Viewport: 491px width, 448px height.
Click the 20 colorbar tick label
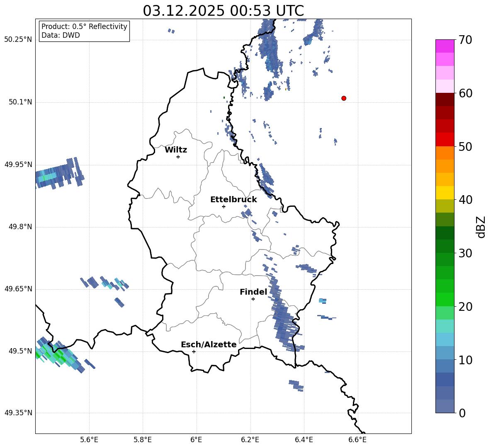click(465, 307)
